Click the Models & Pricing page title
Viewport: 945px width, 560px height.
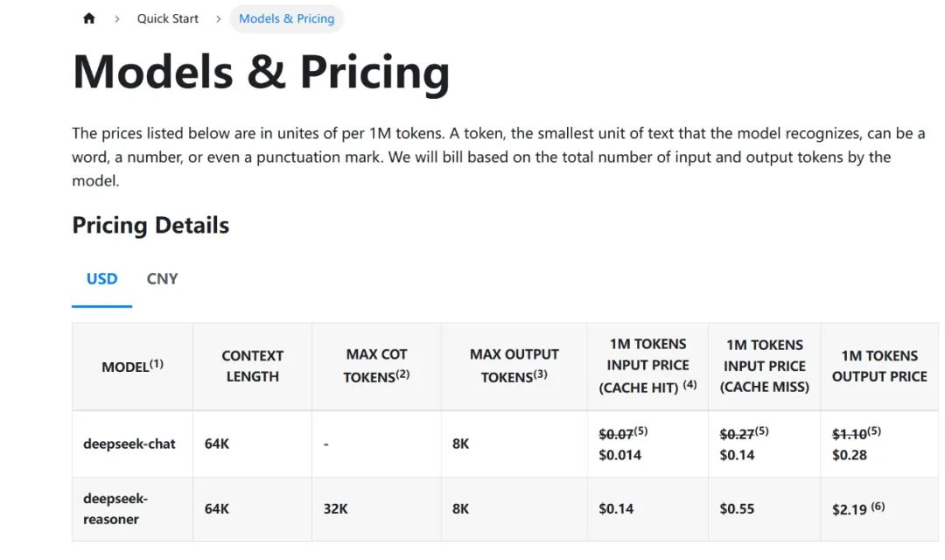click(x=261, y=73)
